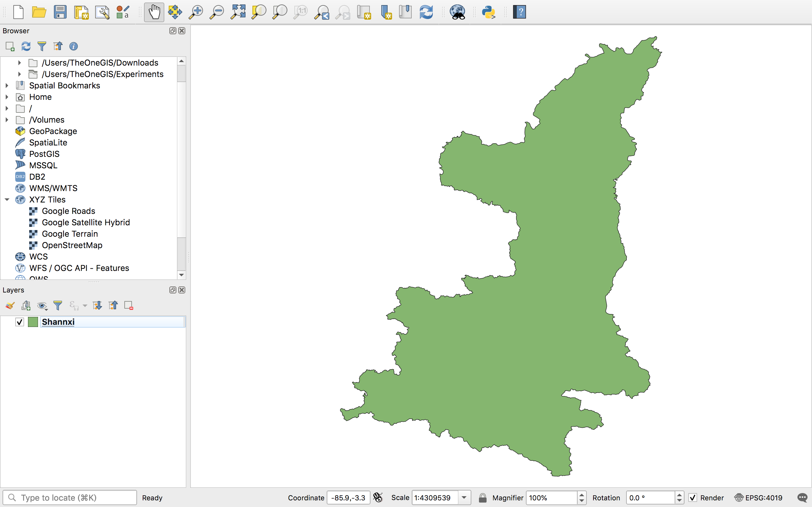
Task: Toggle the scale lock icon
Action: (x=482, y=497)
